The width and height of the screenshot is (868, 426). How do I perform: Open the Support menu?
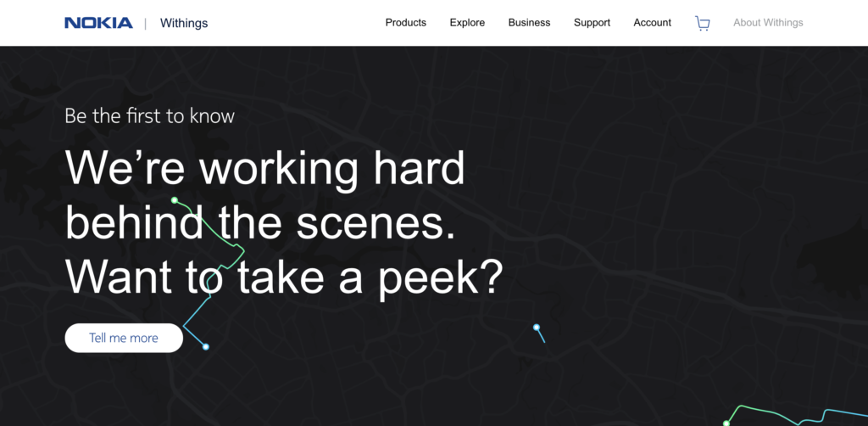592,23
